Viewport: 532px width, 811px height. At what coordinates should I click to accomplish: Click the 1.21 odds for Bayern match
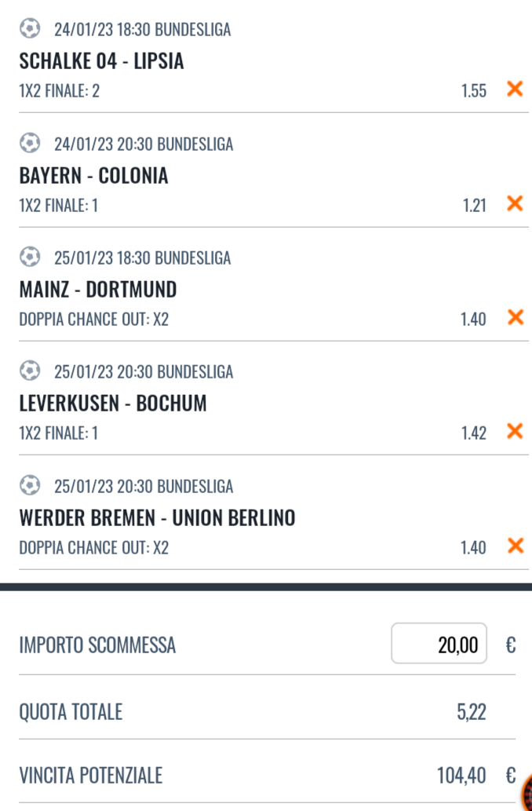[473, 205]
